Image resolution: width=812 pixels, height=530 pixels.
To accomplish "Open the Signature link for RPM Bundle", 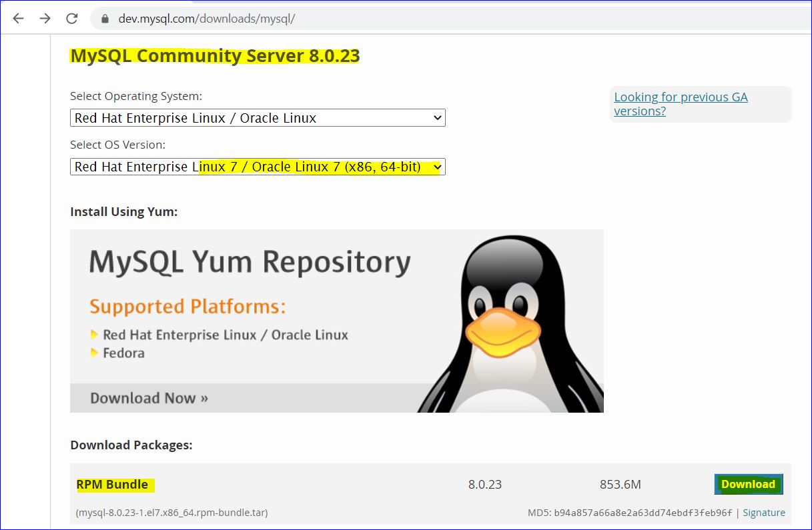I will (x=764, y=513).
